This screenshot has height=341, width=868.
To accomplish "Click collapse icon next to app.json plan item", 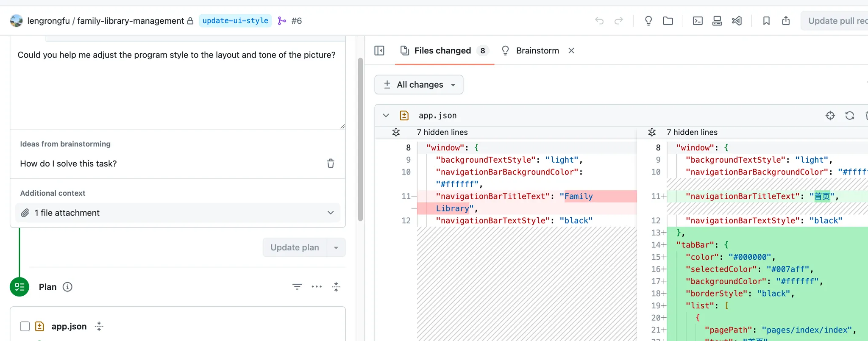I will click(x=99, y=326).
